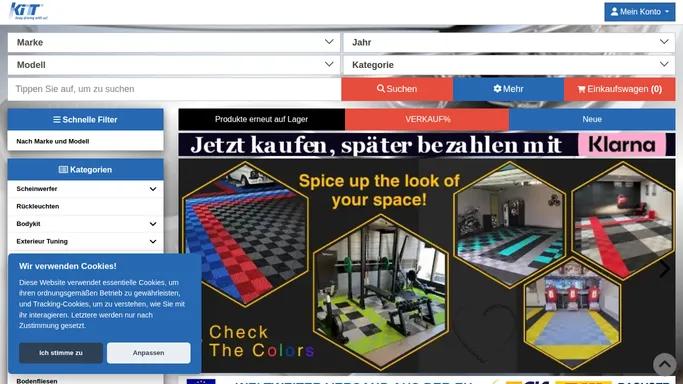Open the Bodykit category link

[x=28, y=224]
